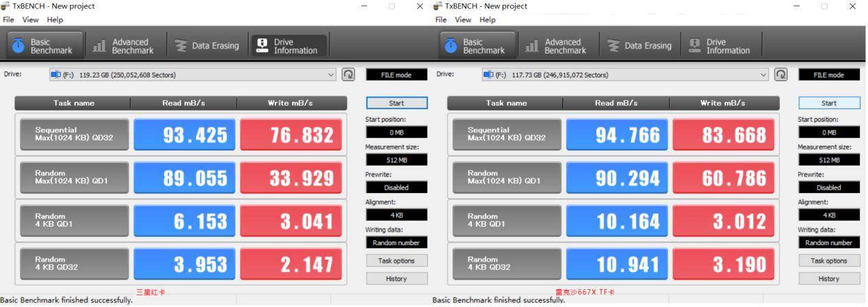Set start position 0 MB, left window

(396, 132)
